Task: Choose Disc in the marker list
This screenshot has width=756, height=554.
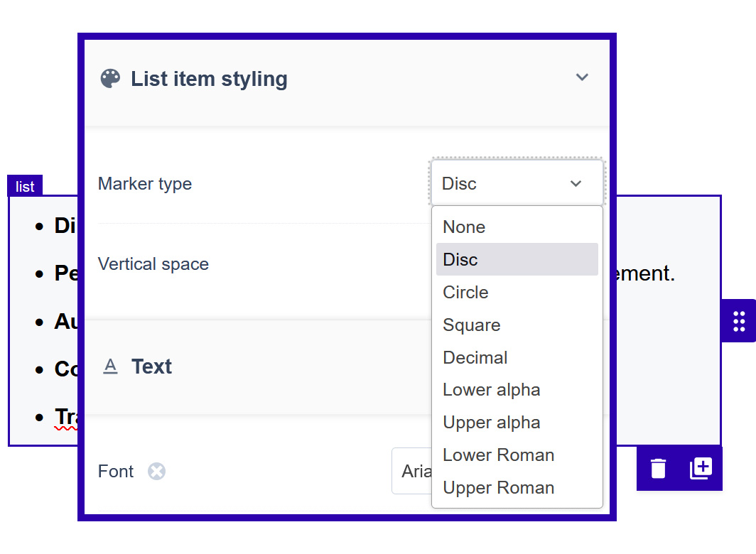Action: (517, 259)
